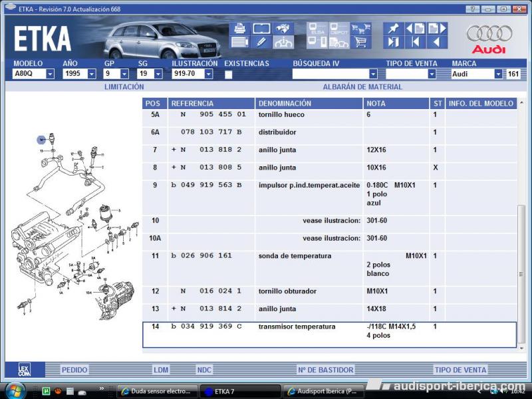
Task: Click the scrollbar down arrow of parts list
Action: click(521, 348)
